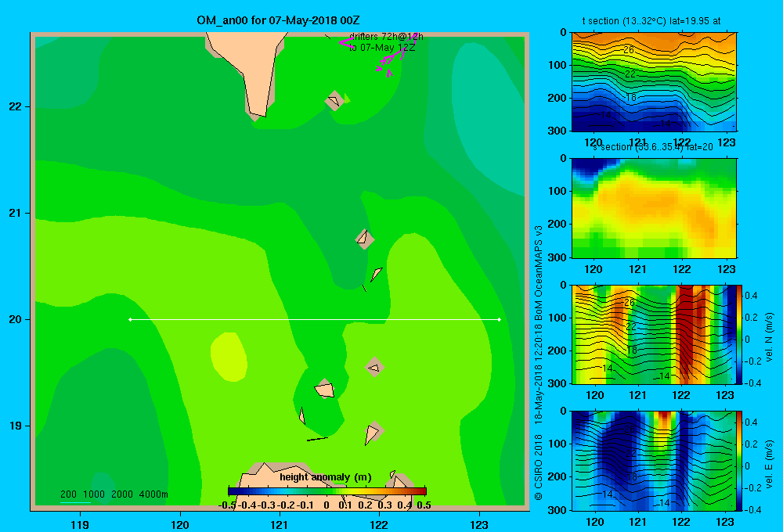The height and width of the screenshot is (532, 783).
Task: Click the 'vel. N (m/s)' axis label
Action: [x=770, y=337]
